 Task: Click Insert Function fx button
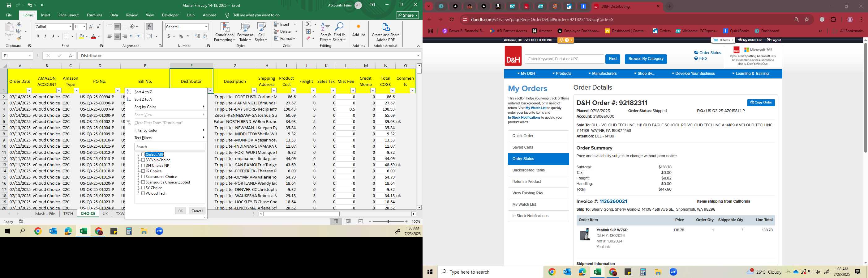pos(70,56)
